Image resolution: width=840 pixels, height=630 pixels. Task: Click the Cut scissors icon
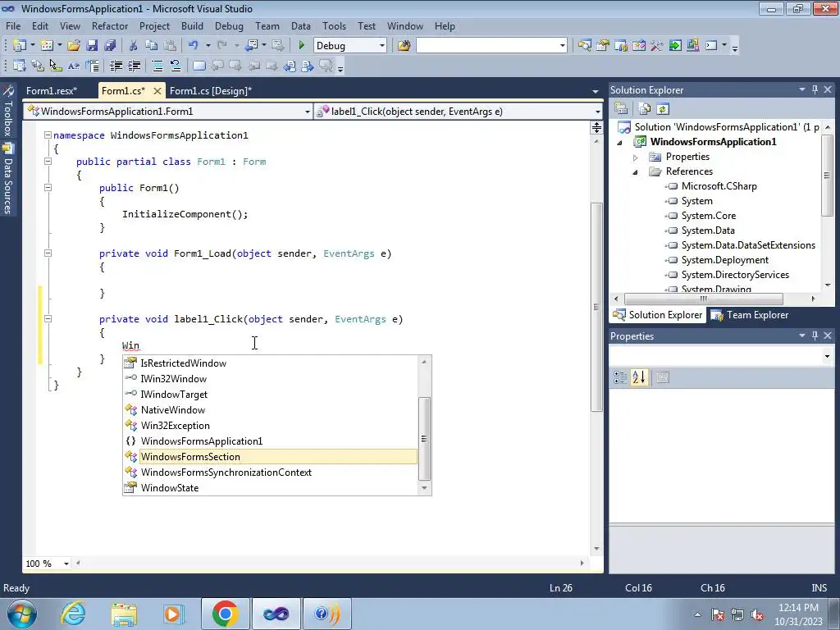pyautogui.click(x=134, y=46)
